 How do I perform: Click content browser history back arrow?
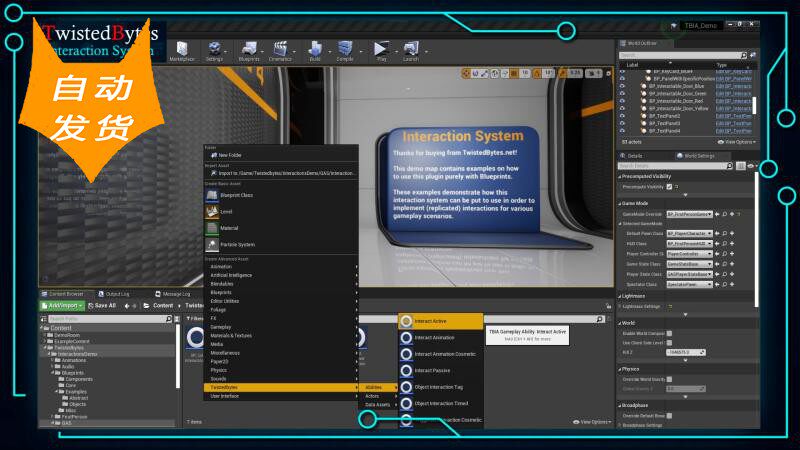tap(127, 306)
